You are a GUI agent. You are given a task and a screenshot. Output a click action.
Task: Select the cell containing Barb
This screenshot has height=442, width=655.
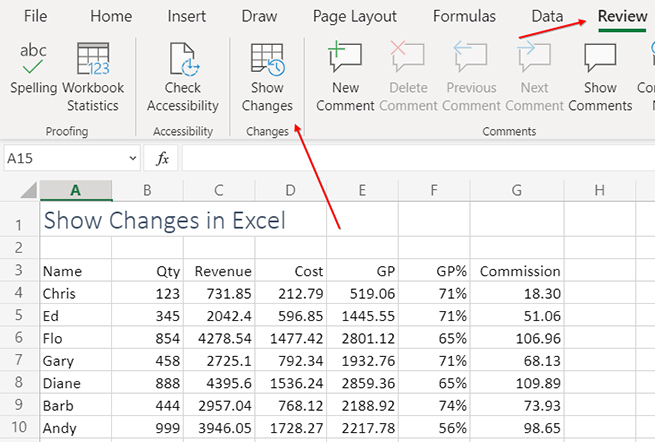point(76,405)
